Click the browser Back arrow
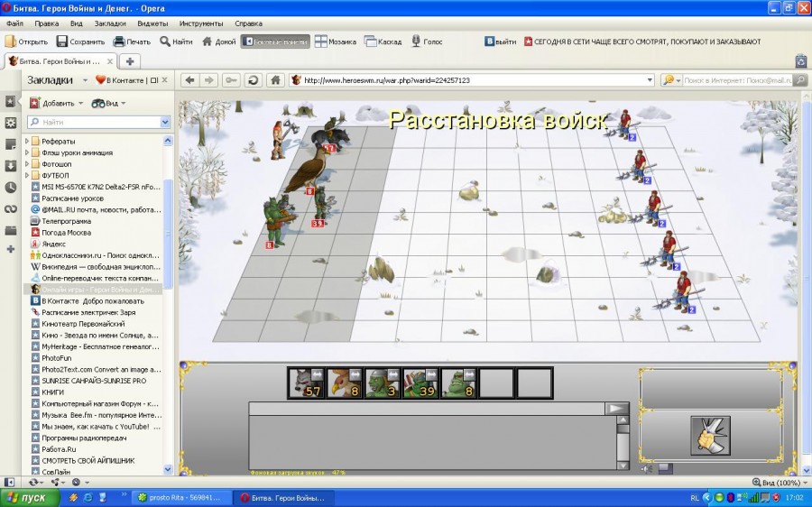This screenshot has height=507, width=812. click(190, 80)
